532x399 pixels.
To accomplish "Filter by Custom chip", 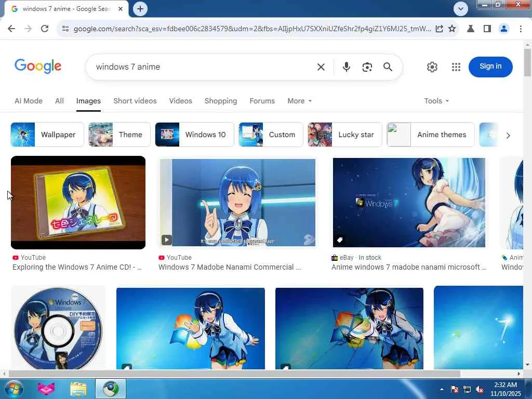I will point(271,135).
